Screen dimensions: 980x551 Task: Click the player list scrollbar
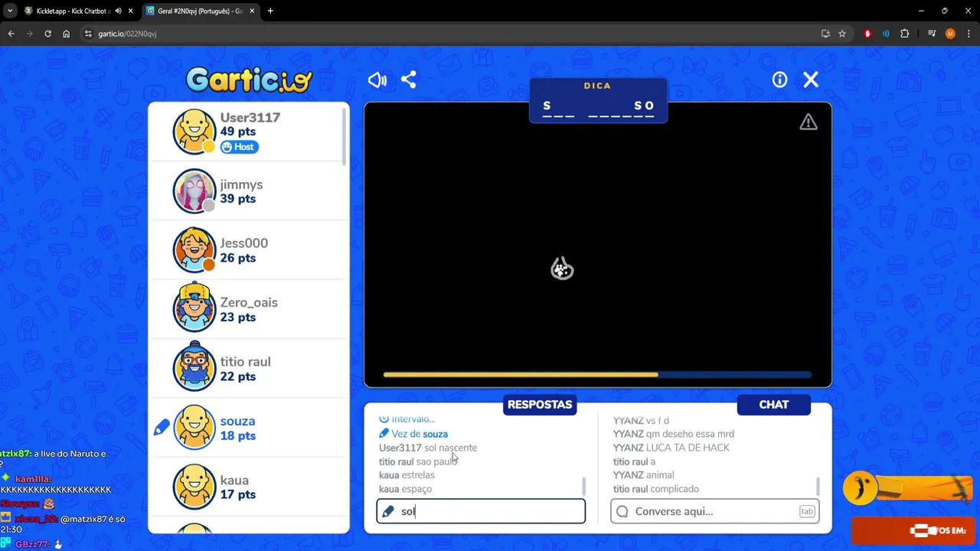point(345,136)
